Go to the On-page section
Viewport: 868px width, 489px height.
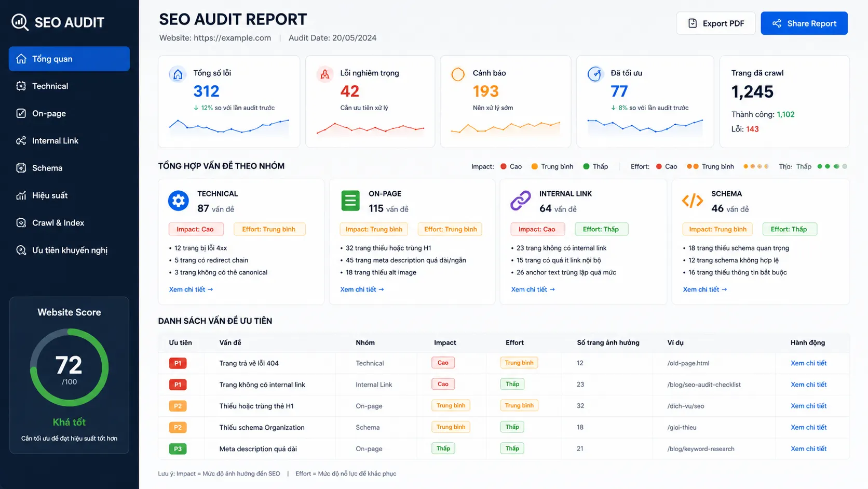tap(69, 113)
